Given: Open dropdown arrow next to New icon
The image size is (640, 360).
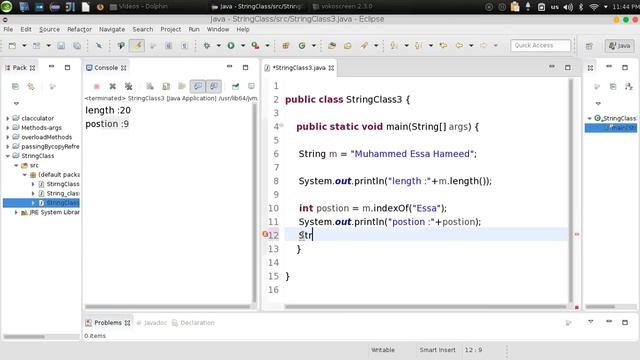Looking at the screenshot, I should [x=24, y=46].
